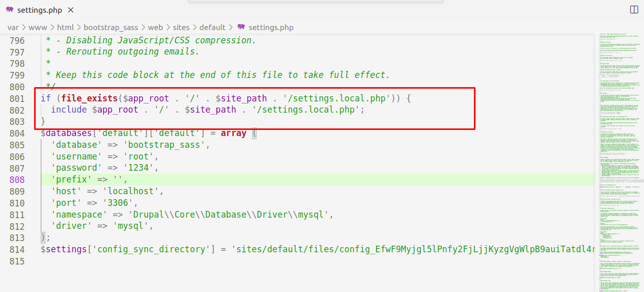Click 'Disabling JavaScript/CSS compression' comment
The height and width of the screenshot is (292, 644).
coord(162,40)
